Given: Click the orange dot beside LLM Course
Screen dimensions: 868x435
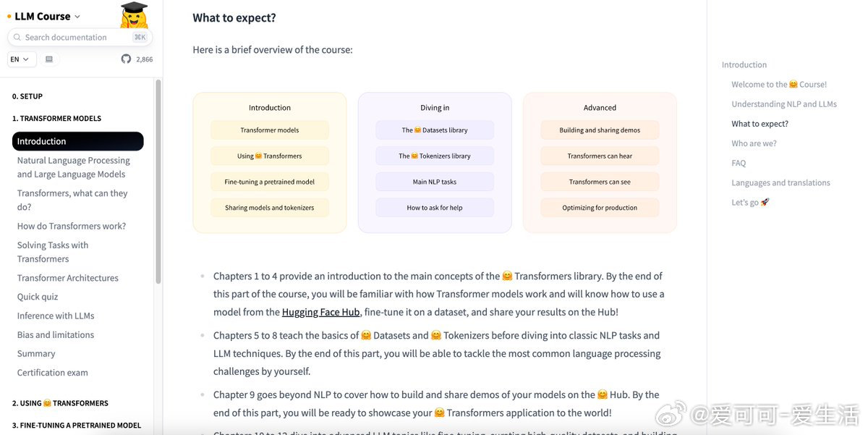Looking at the screenshot, I should pyautogui.click(x=9, y=17).
